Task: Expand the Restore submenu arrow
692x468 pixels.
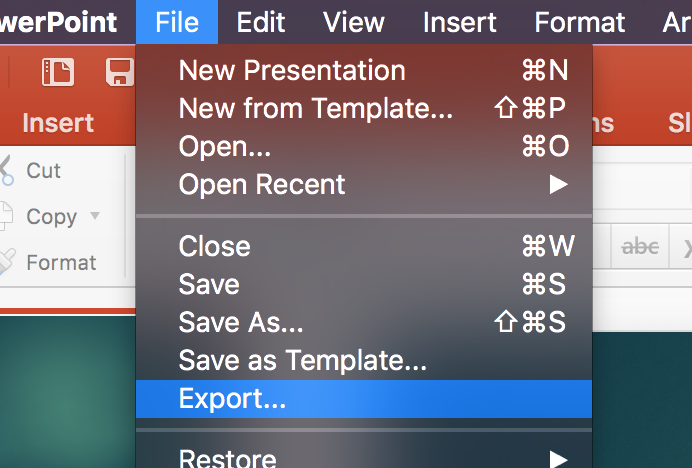Action: [558, 459]
